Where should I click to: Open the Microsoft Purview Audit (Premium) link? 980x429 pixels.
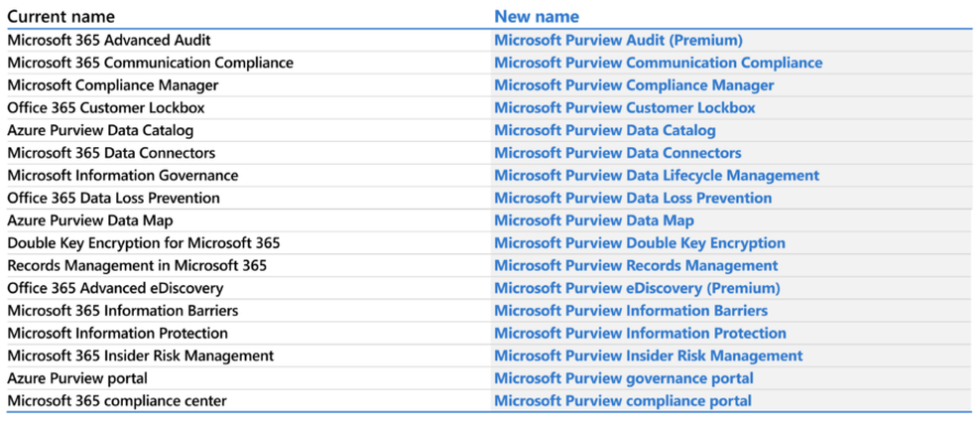(618, 41)
